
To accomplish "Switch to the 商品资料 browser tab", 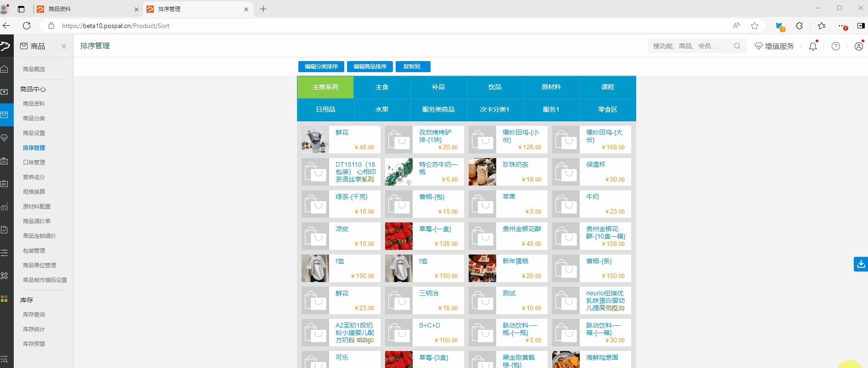I will tap(87, 9).
